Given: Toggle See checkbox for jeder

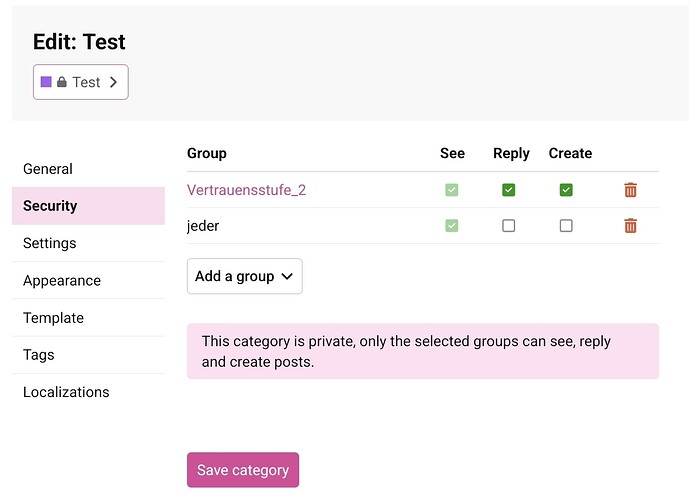Looking at the screenshot, I should [451, 225].
